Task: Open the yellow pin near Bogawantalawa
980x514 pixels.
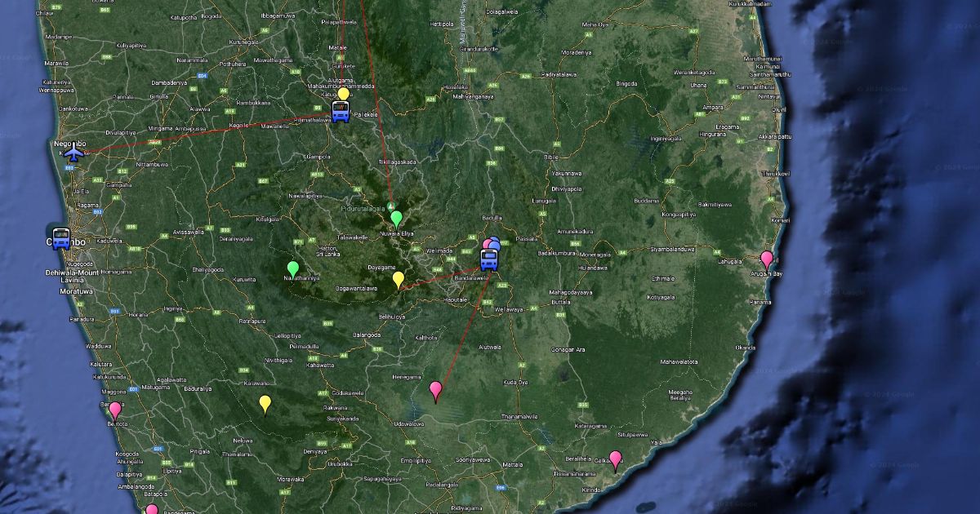Action: click(x=399, y=279)
